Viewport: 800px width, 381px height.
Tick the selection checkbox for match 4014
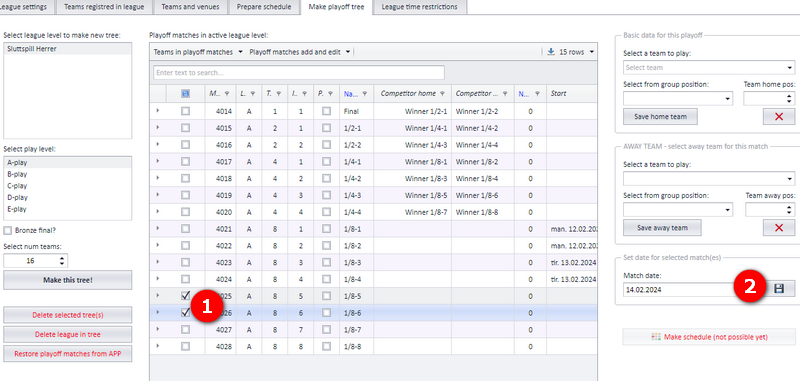[x=186, y=111]
